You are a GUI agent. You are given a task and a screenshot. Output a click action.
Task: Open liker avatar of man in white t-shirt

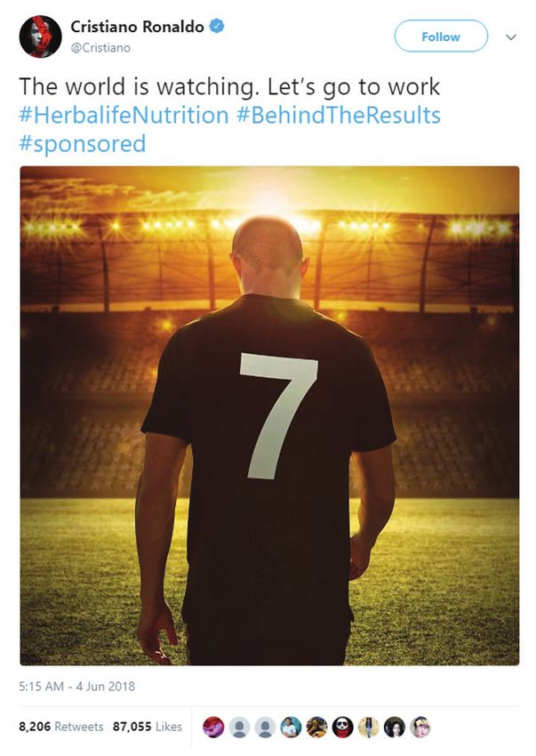(292, 727)
